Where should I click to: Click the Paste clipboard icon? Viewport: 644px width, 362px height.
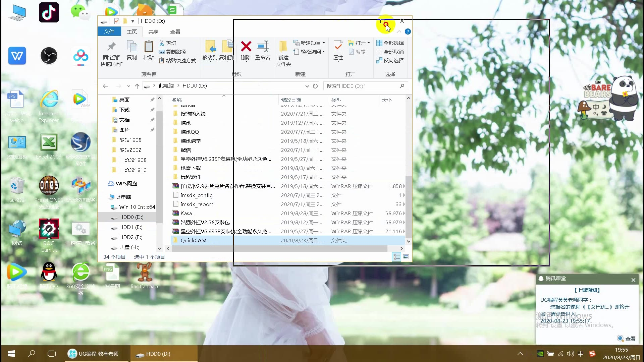coord(149,46)
